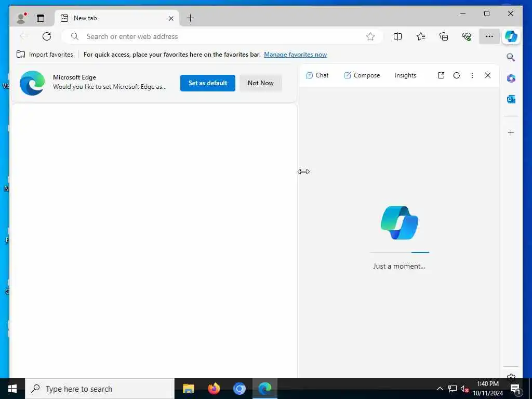This screenshot has width=532, height=399.
Task: Switch to the Chat tab in Copilot
Action: tap(317, 75)
